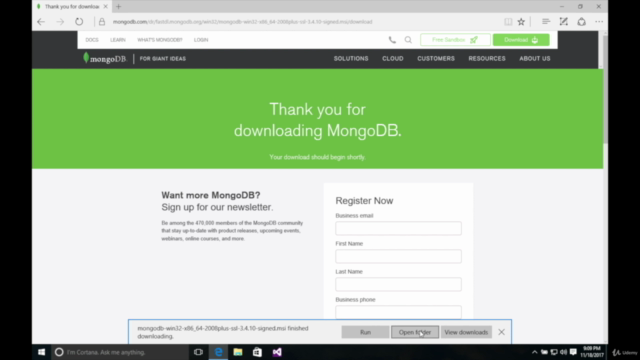The width and height of the screenshot is (640, 360).
Task: Click the lock icon in address bar
Action: tap(102, 22)
